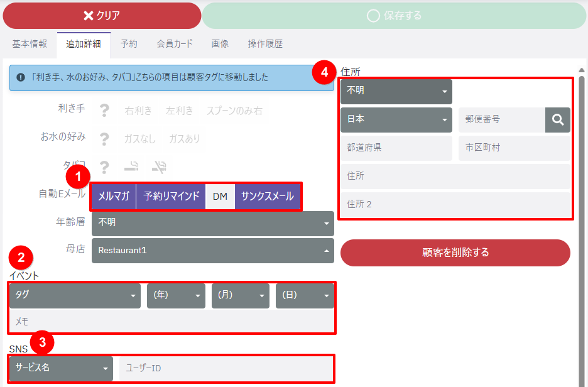
Task: Toggle the 予約リマインド email option
Action: (x=171, y=196)
